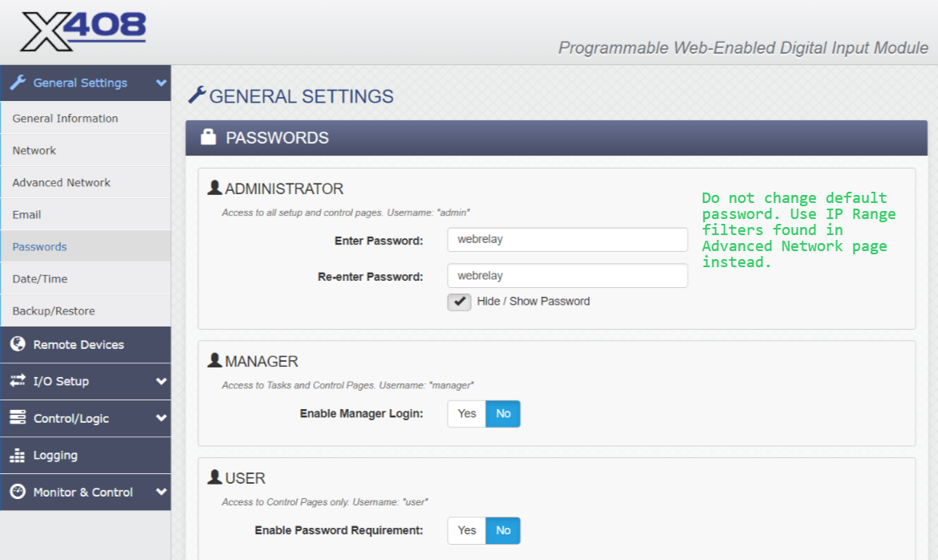Click the wrench icon beside General Settings sidebar
Screen dimensions: 938x560
pyautogui.click(x=18, y=83)
